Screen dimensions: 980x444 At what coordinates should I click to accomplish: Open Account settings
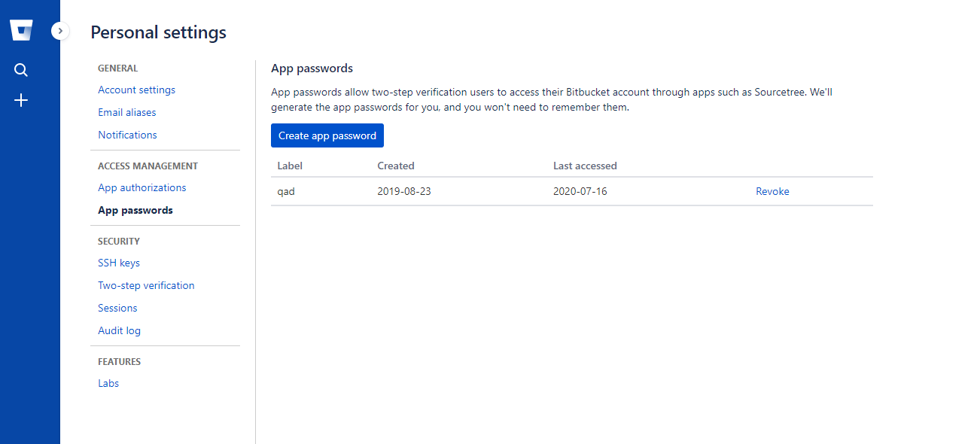click(x=136, y=90)
